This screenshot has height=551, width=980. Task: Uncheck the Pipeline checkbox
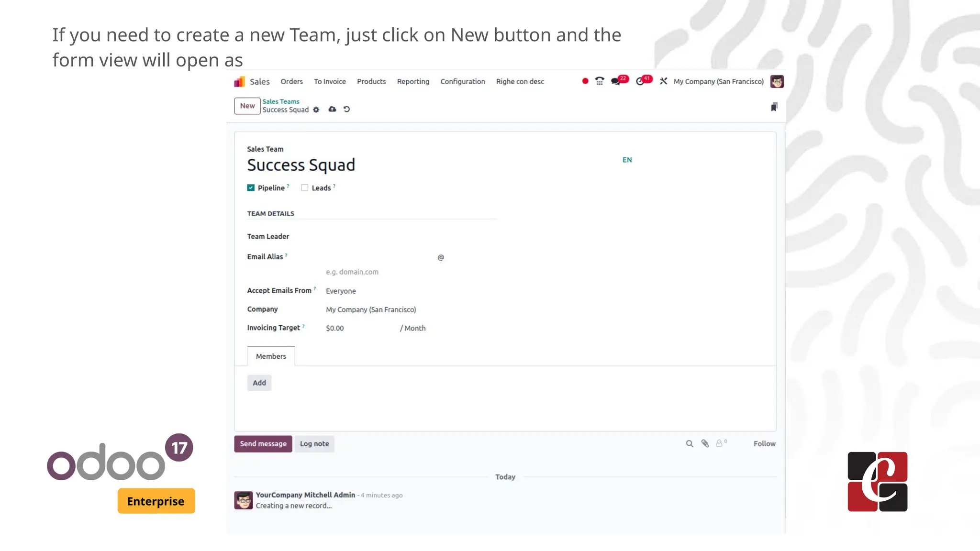[251, 188]
